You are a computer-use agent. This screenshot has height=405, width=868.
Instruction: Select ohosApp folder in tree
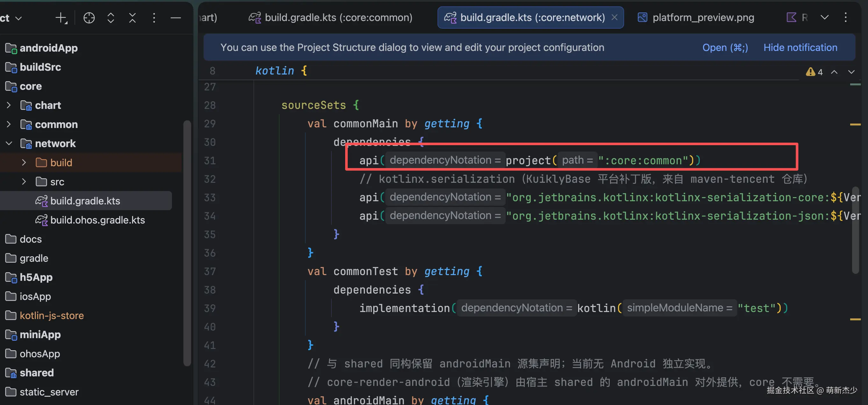pyautogui.click(x=33, y=354)
